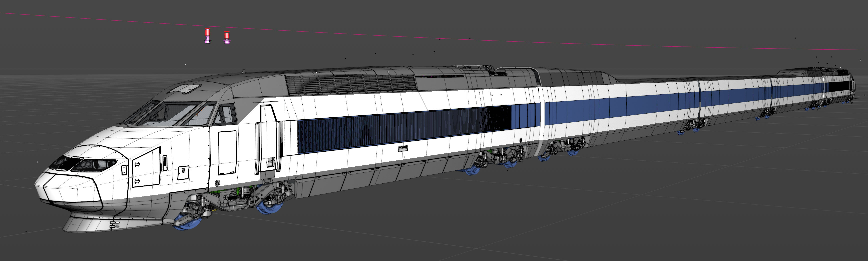This screenshot has width=868, height=261.
Task: Click the cab entry door with handrails
Action: 268,138
